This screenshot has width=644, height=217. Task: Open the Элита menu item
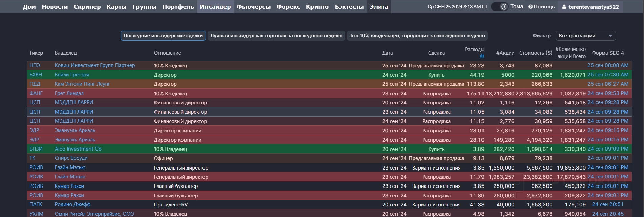coord(379,7)
